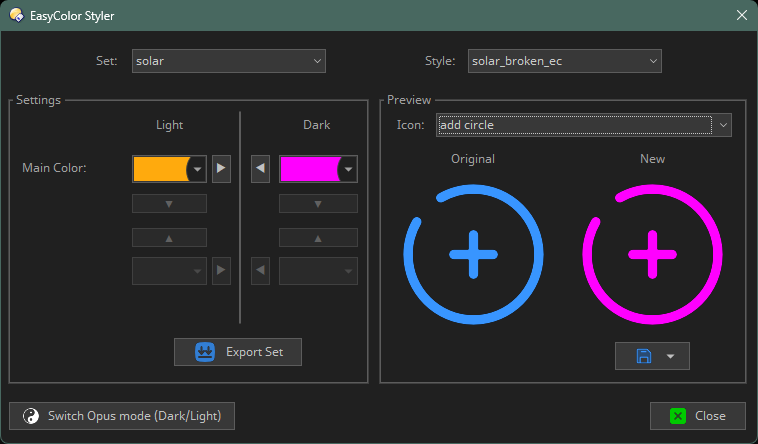The width and height of the screenshot is (758, 444).
Task: Click the Dark column up-arrow button
Action: (x=318, y=237)
